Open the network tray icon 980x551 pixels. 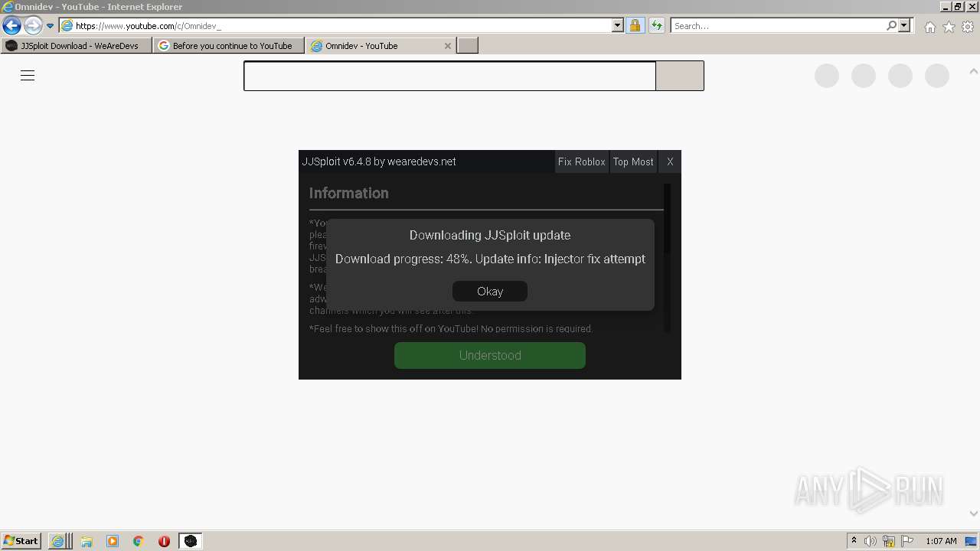pos(889,541)
